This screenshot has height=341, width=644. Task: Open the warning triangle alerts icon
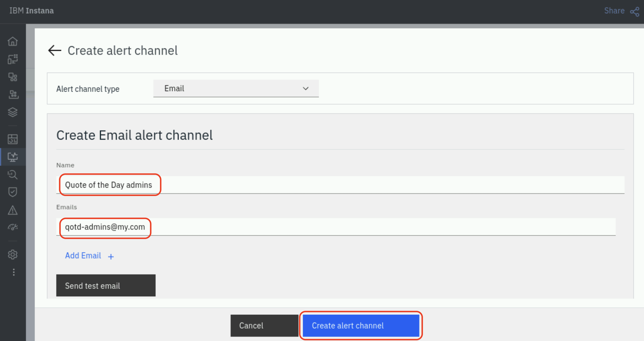pyautogui.click(x=13, y=210)
